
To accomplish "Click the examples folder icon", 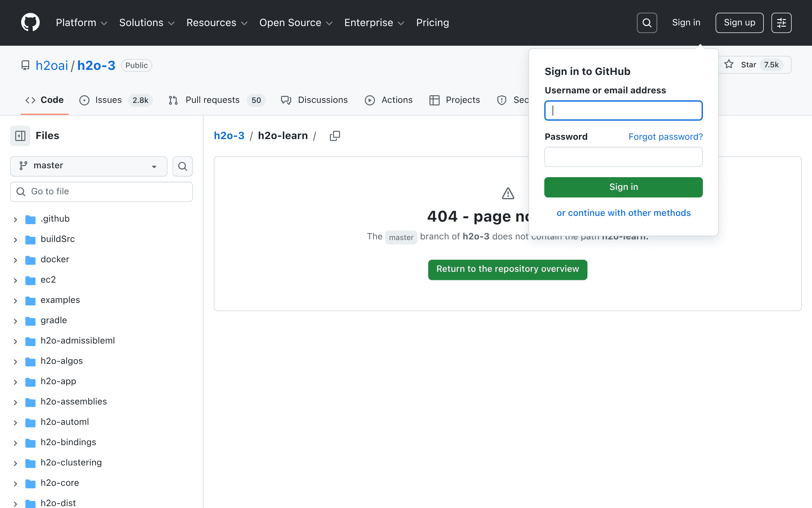I will pyautogui.click(x=30, y=301).
